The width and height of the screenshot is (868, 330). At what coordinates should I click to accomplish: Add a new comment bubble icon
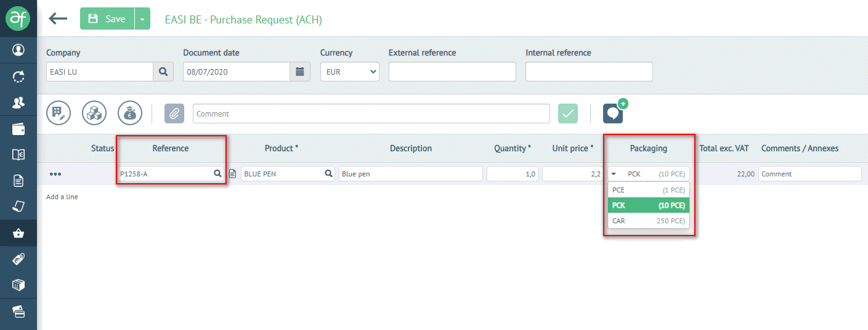coord(613,113)
